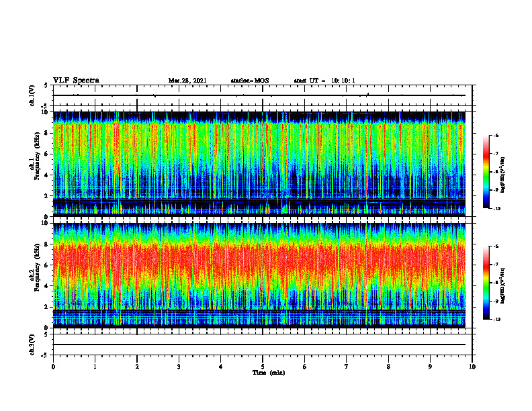Click the "station=MOS" header label
Viewport: 532px width, 411px height.
(x=250, y=81)
